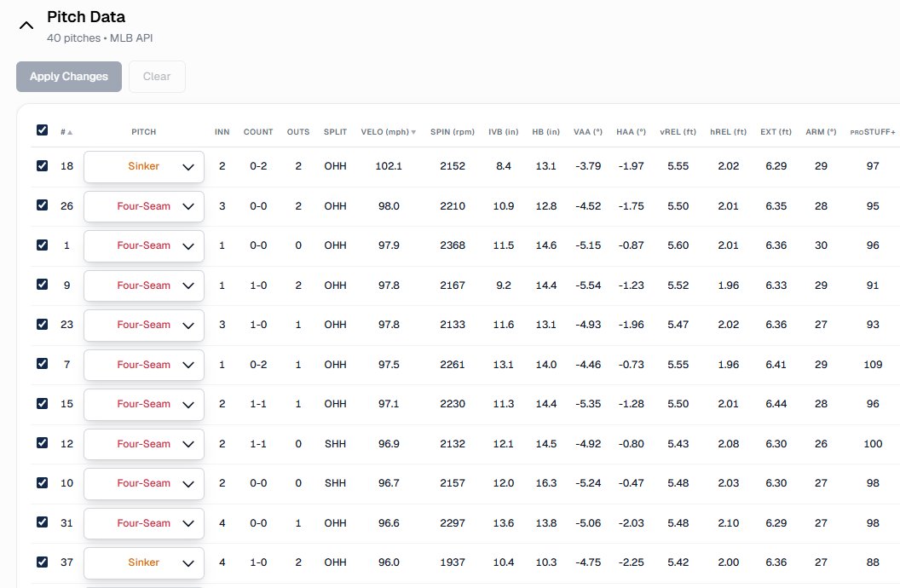This screenshot has height=588, width=900.
Task: Click velocity value 96.6
Action: coord(389,522)
